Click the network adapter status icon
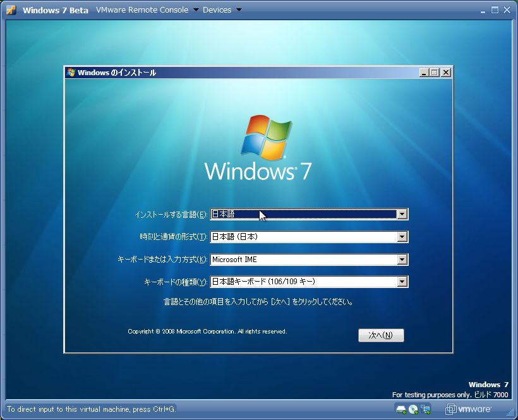Viewport: 518px width, 420px height. point(426,409)
